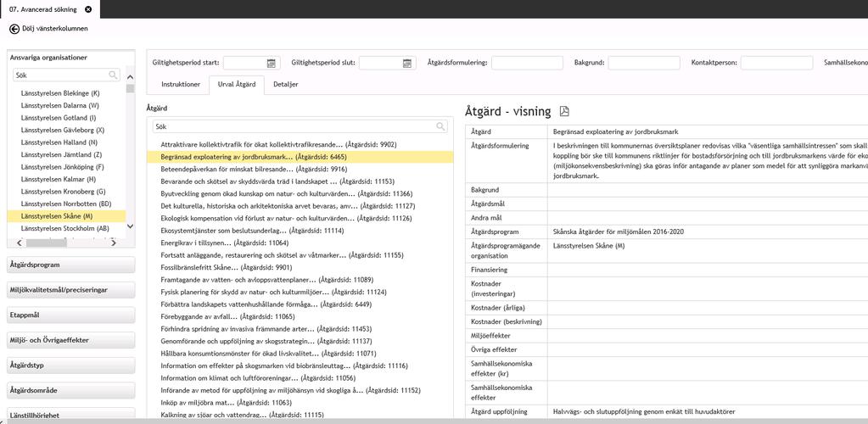Open the calendar for Giltighetsperiod slut
The width and height of the screenshot is (868, 424).
(x=407, y=63)
